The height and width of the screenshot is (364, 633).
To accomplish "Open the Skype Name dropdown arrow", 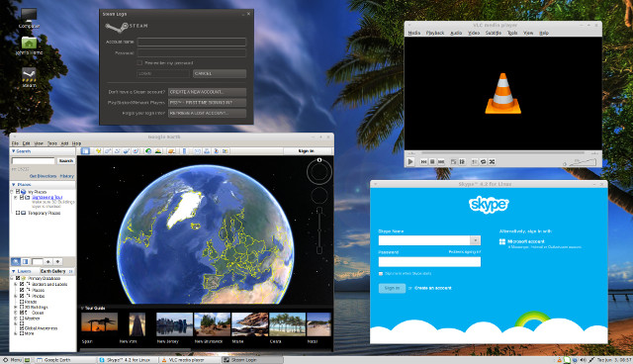I will point(475,240).
